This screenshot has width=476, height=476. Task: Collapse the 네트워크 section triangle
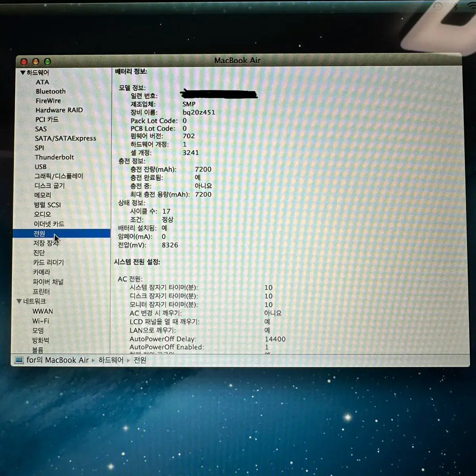click(x=19, y=301)
